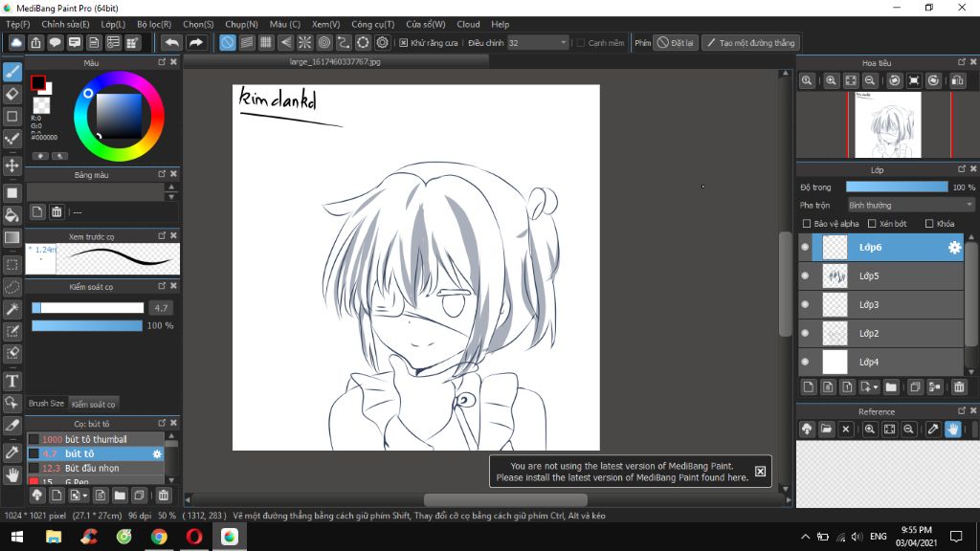Select the hand tool in Reference panel
Screen dimensions: 980x551
click(x=952, y=430)
